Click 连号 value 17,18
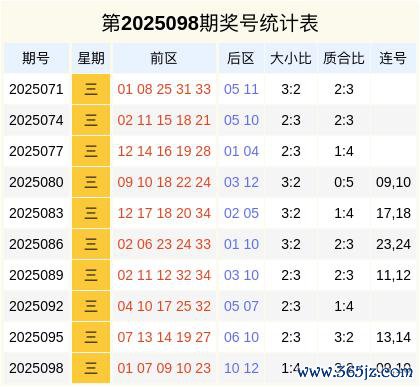 (393, 213)
